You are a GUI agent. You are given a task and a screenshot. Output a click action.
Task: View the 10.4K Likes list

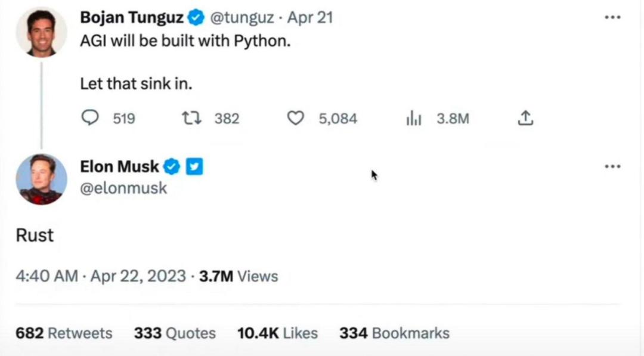click(x=277, y=333)
